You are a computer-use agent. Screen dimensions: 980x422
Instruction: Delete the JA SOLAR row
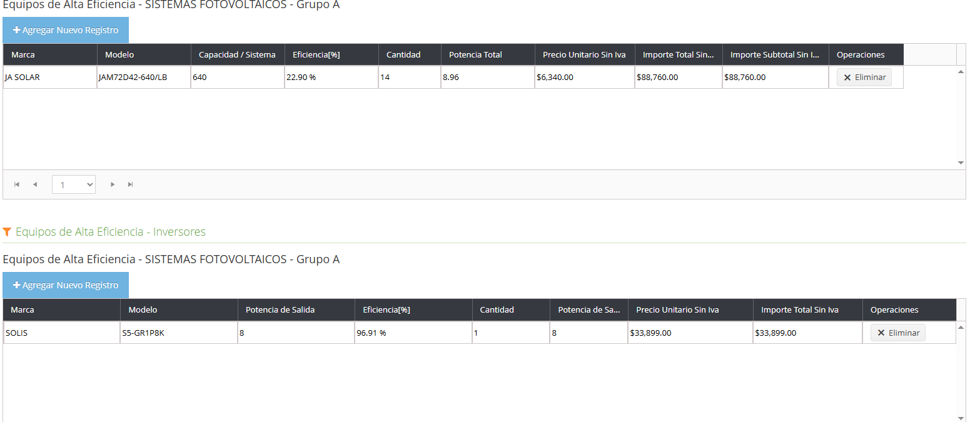point(864,78)
